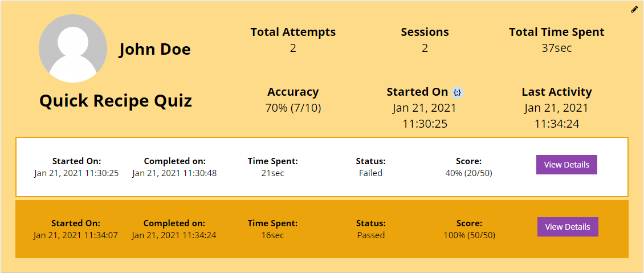Screen dimensions: 644x273
Task: Click the Sessions stat heading
Action: point(425,31)
